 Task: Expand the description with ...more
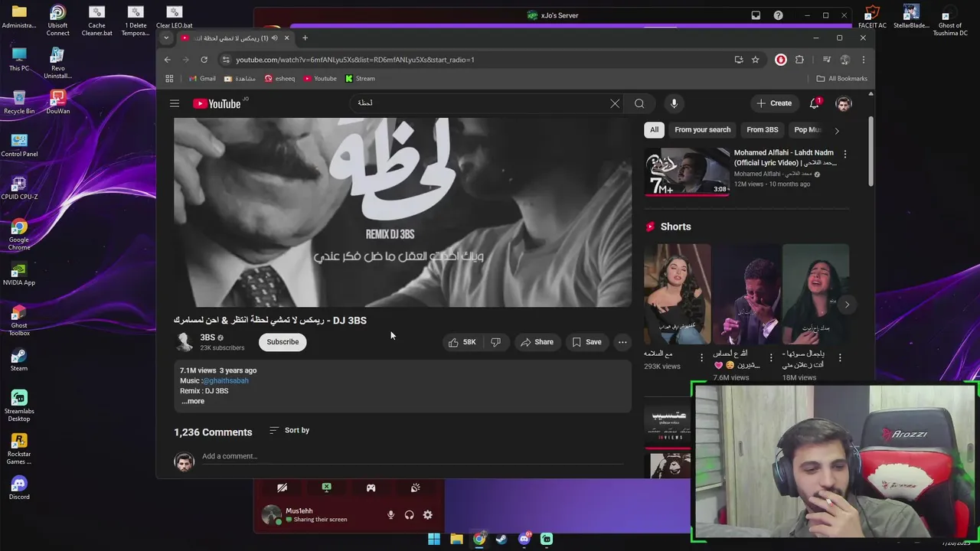(x=193, y=401)
